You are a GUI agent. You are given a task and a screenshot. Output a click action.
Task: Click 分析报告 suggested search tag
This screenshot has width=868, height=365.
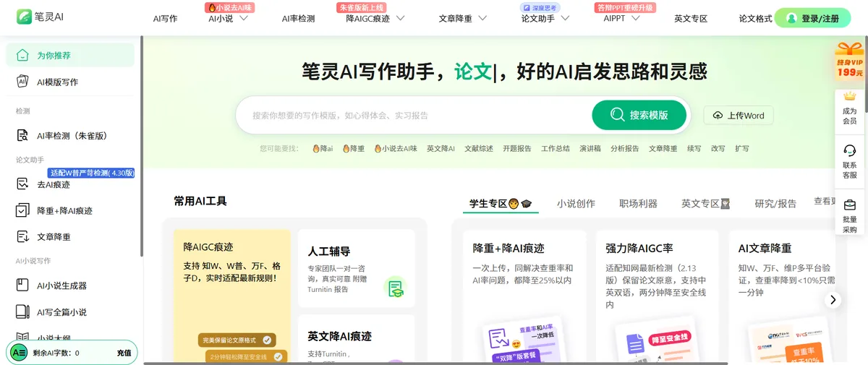624,148
